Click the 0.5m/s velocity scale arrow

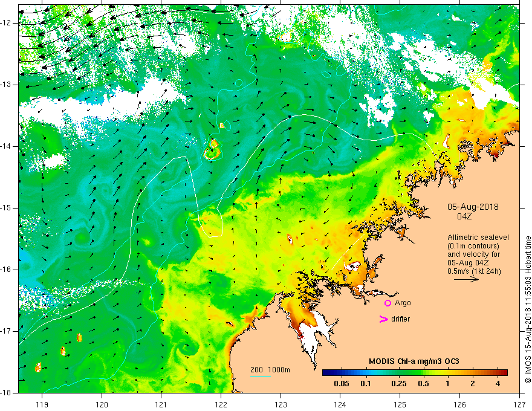pyautogui.click(x=466, y=279)
